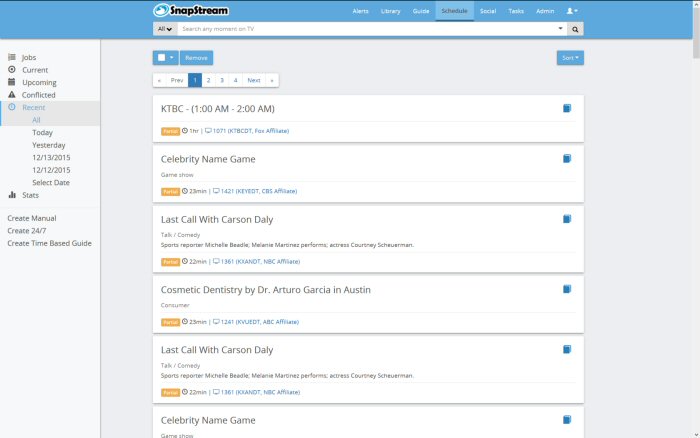
Task: Open the Sort dropdown
Action: [570, 58]
